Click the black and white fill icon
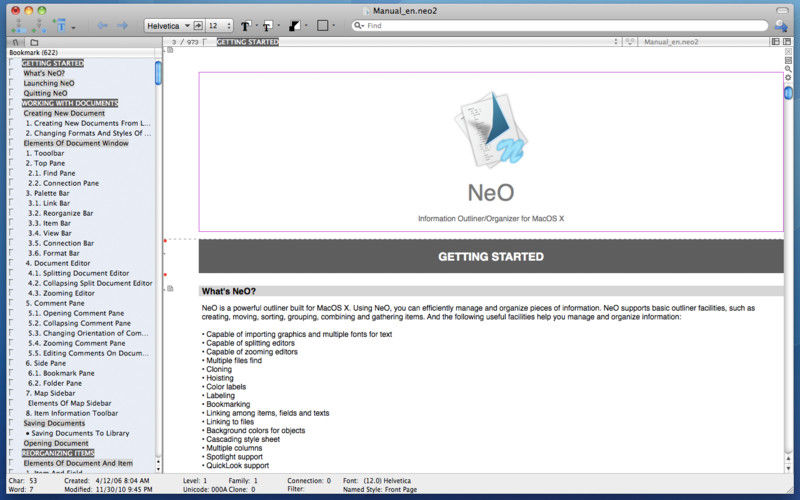 [294, 26]
